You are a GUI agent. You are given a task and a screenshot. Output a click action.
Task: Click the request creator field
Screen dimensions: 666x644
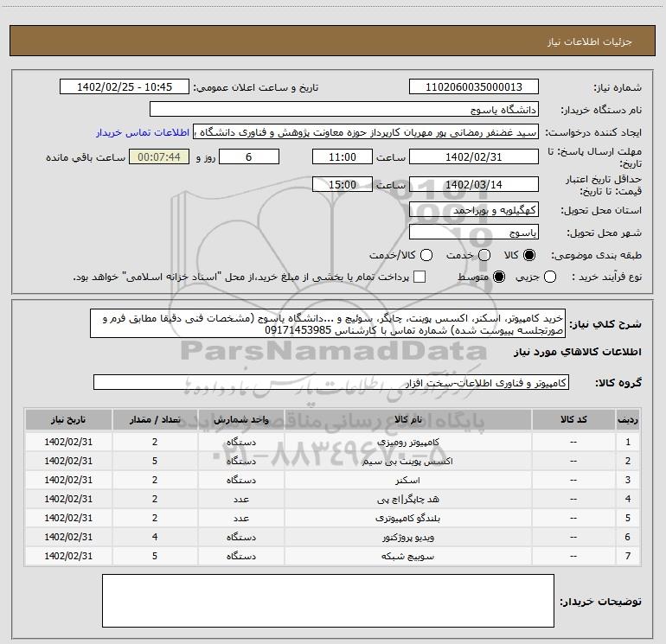pyautogui.click(x=366, y=131)
